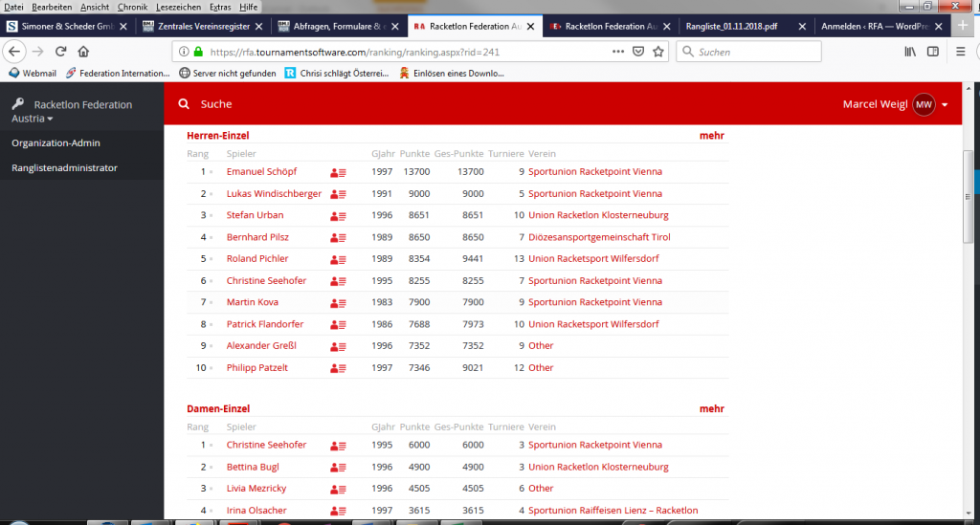Click the scrollbar down arrow
Screen dimensions: 980x525
point(969,514)
